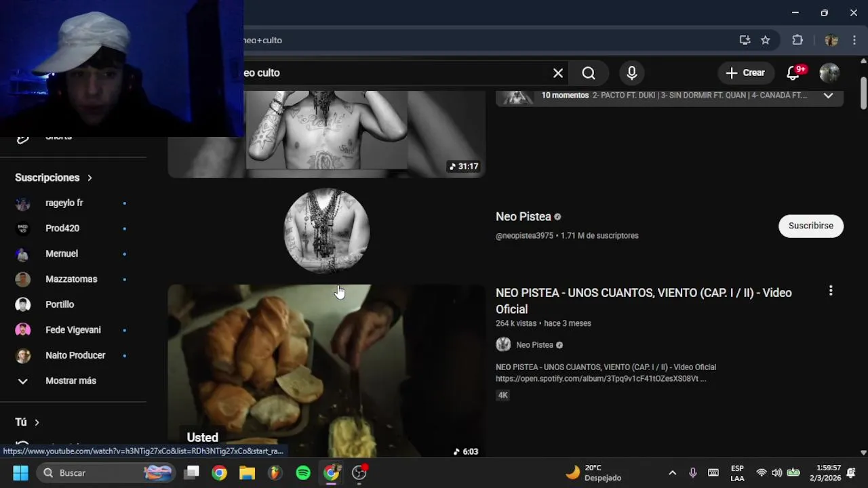Image resolution: width=868 pixels, height=488 pixels.
Task: Open the YouTube account avatar menu
Action: [829, 73]
